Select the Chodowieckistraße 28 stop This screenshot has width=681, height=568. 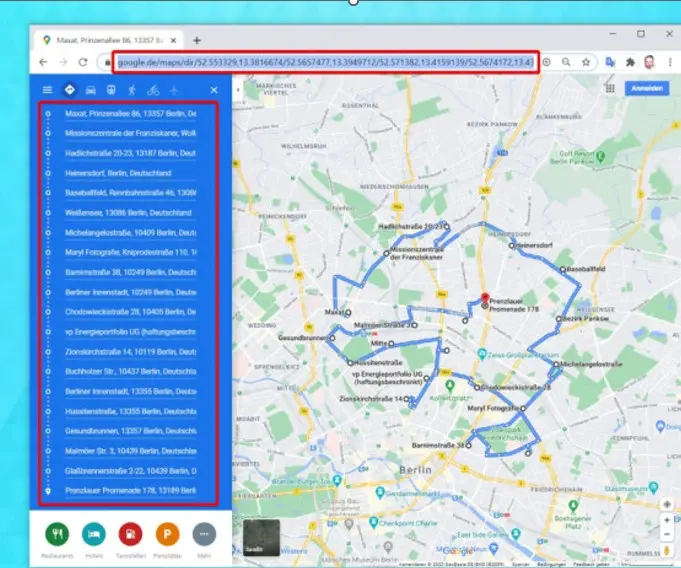[130, 312]
